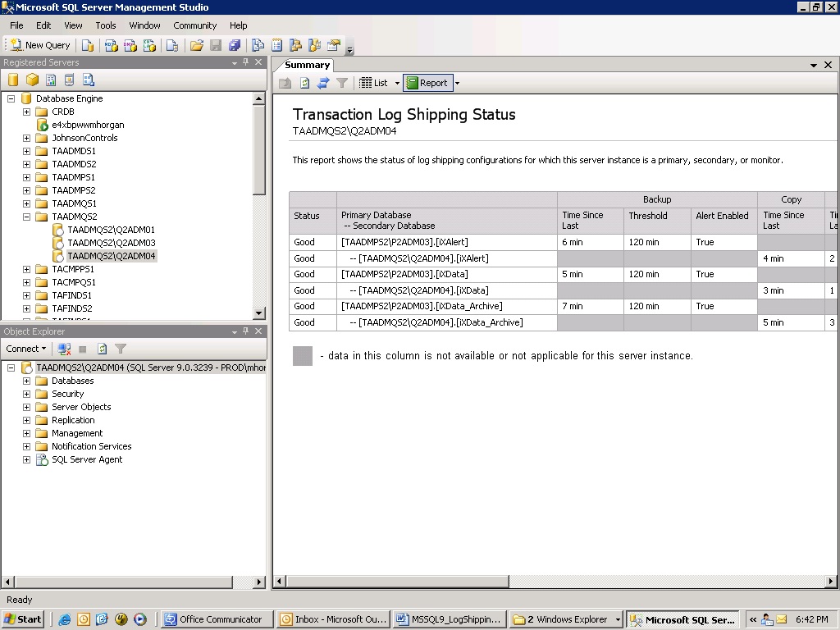Expand the SQL Server Agent node
The width and height of the screenshot is (840, 630).
click(x=26, y=459)
